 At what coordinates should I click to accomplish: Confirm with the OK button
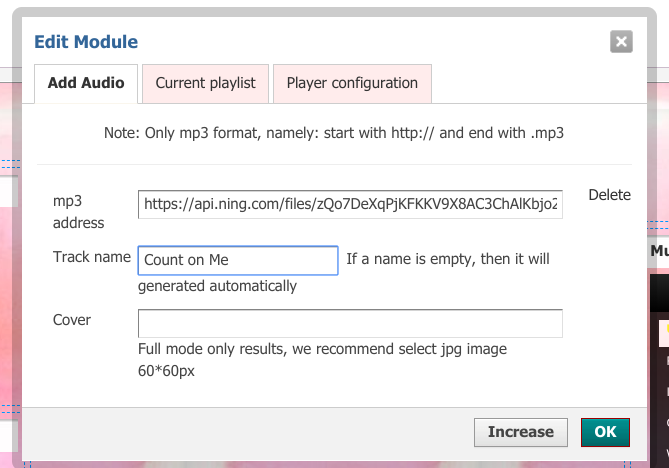pos(605,432)
